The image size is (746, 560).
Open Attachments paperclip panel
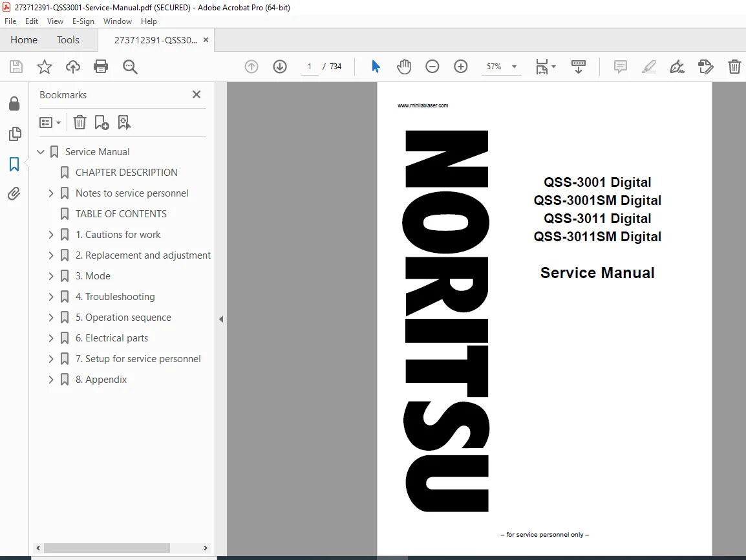[x=14, y=193]
